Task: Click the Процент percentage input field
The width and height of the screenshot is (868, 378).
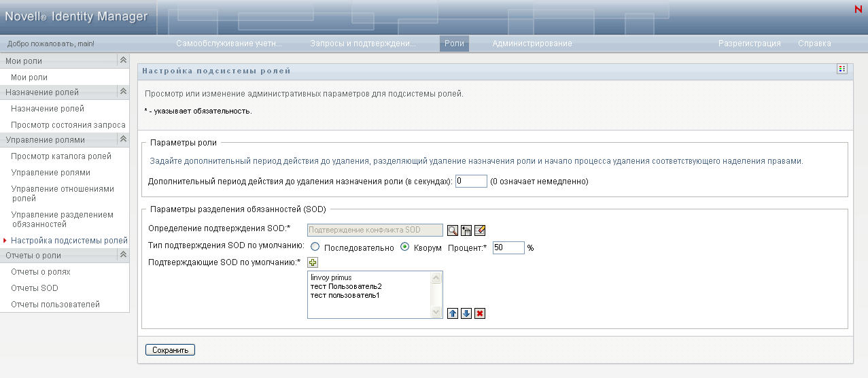Action: pos(508,247)
